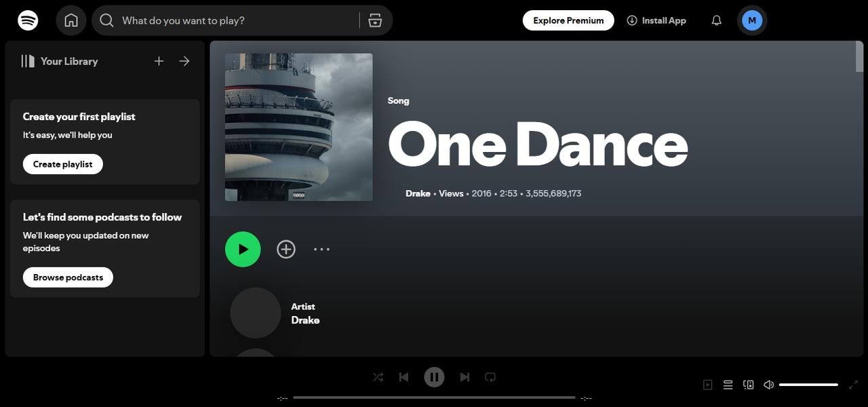The height and width of the screenshot is (407, 868).
Task: Open more options for One Dance
Action: tap(321, 249)
